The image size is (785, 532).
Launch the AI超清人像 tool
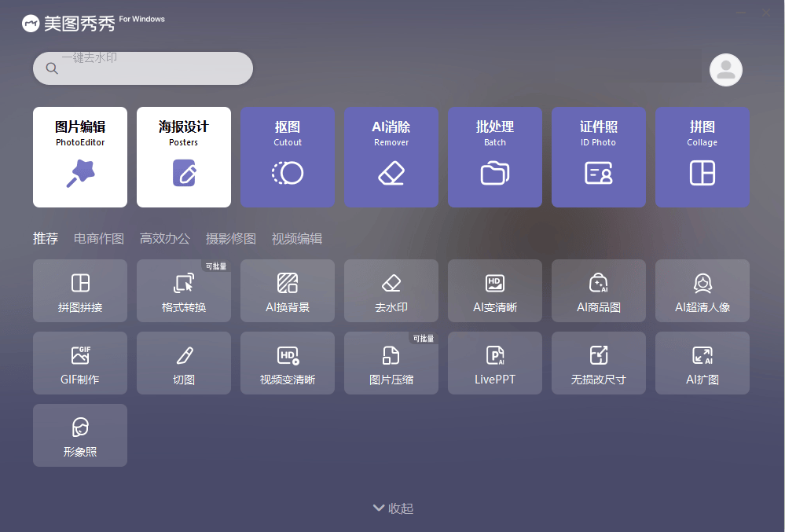click(702, 290)
